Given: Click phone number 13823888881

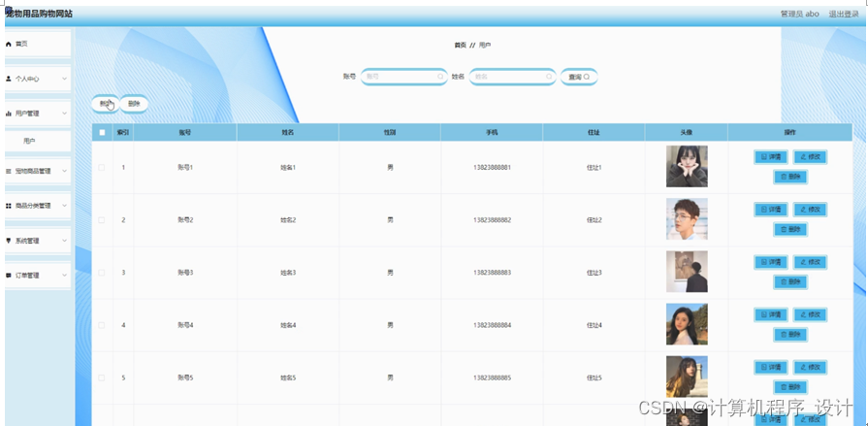Looking at the screenshot, I should 492,167.
